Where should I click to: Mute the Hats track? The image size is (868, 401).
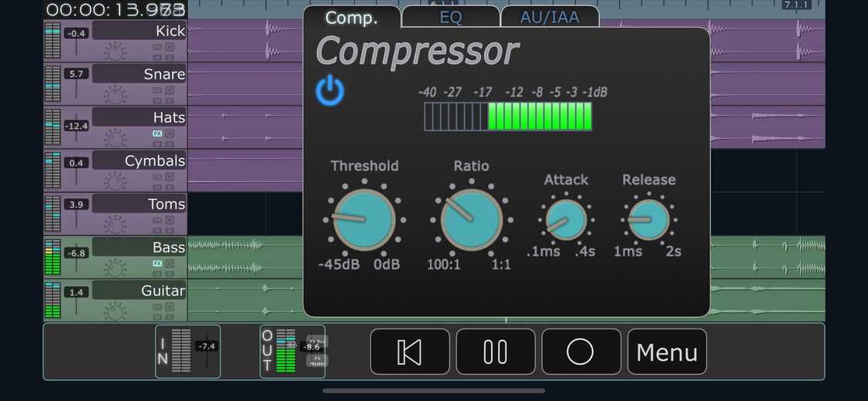point(157,143)
